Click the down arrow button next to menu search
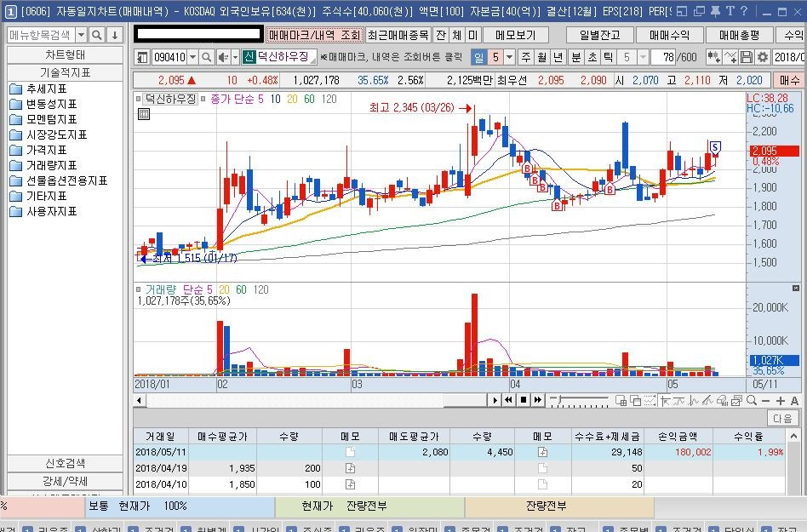807x532 pixels. [115, 35]
